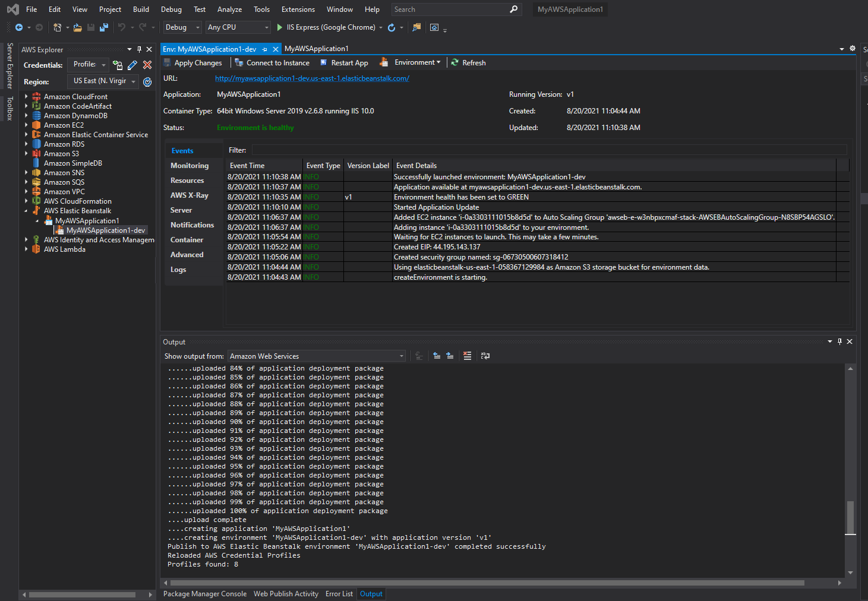Pin the Output panel with pushpin
This screenshot has height=601, width=868.
839,341
